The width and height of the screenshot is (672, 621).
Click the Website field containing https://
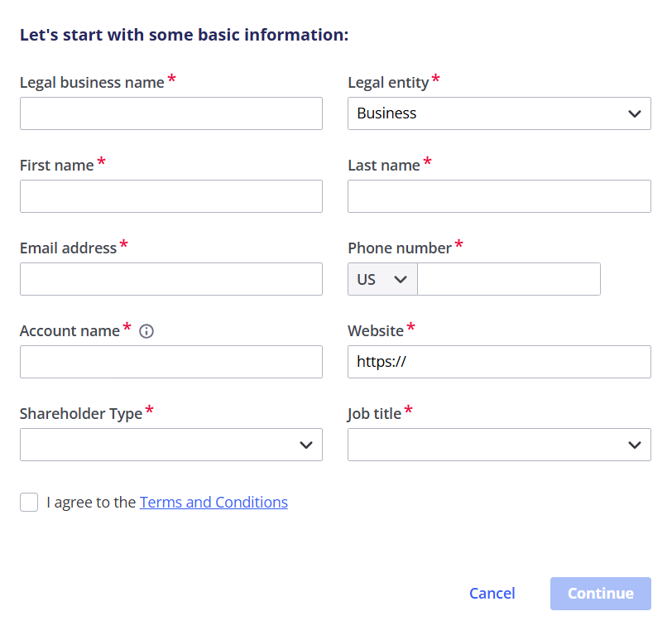(x=498, y=362)
